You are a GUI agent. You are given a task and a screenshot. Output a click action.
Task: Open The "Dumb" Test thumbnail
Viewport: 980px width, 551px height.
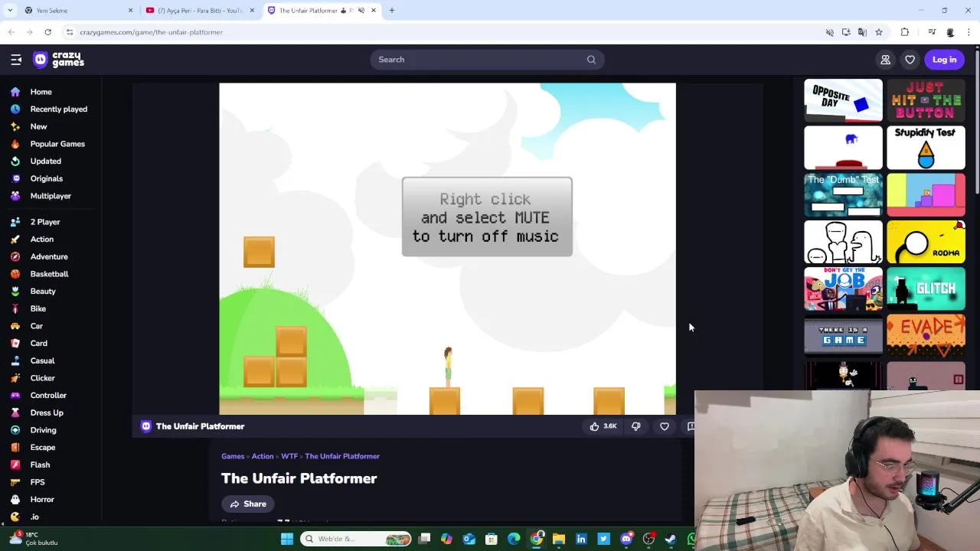843,195
